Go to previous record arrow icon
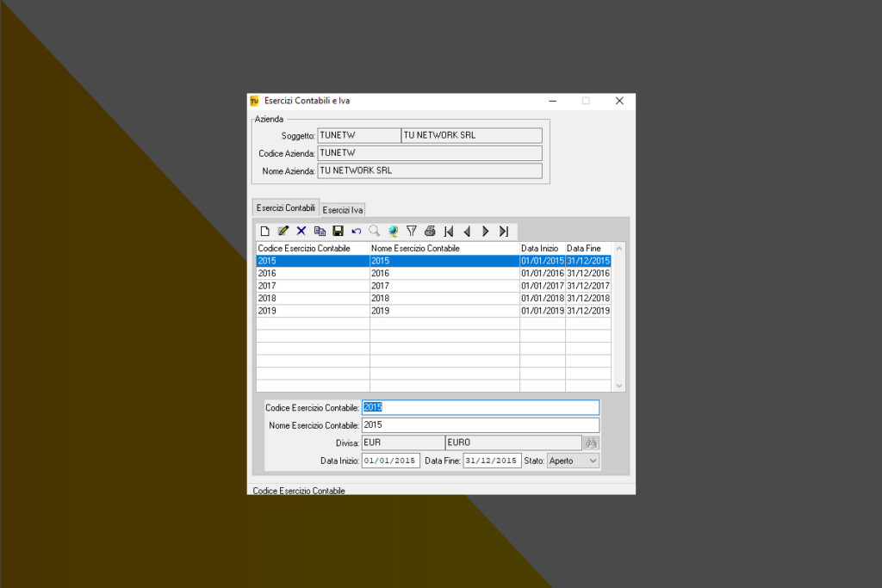Viewport: 882px width, 588px height. tap(467, 231)
